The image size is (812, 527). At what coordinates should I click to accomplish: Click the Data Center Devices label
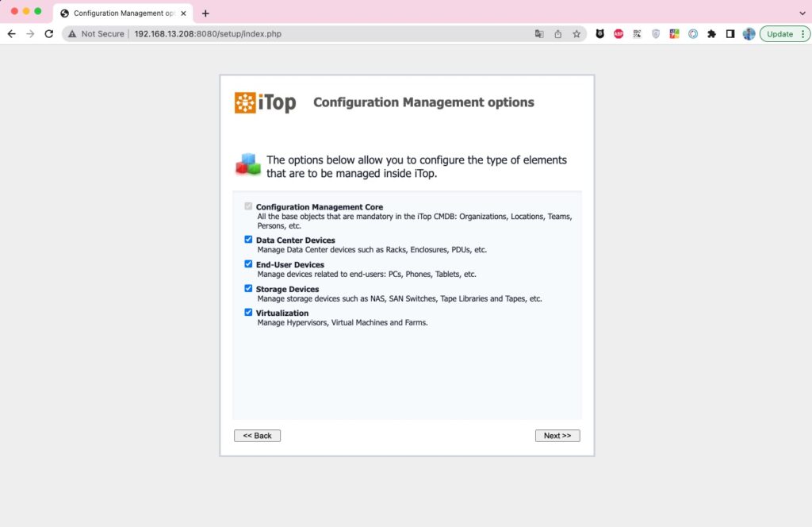tap(295, 240)
